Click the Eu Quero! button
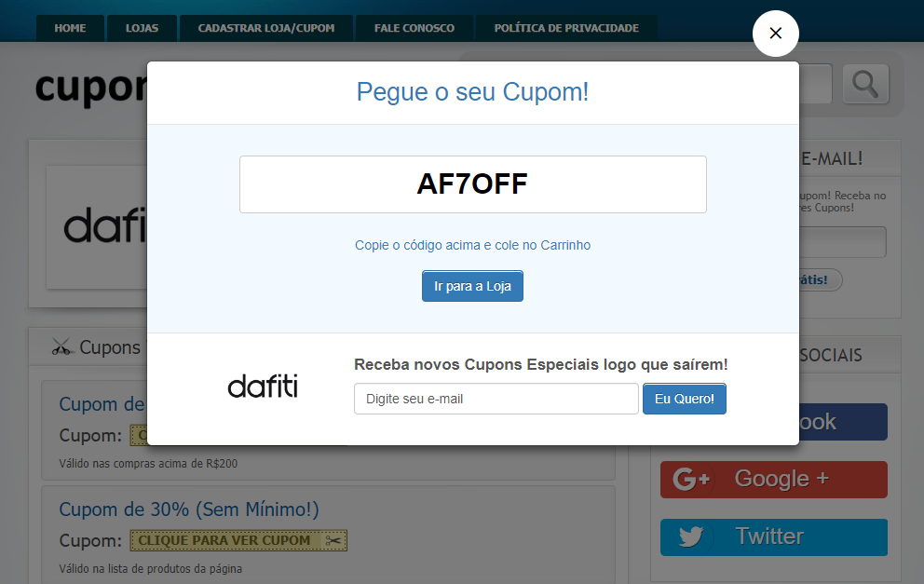Image resolution: width=924 pixels, height=584 pixels. [x=685, y=399]
